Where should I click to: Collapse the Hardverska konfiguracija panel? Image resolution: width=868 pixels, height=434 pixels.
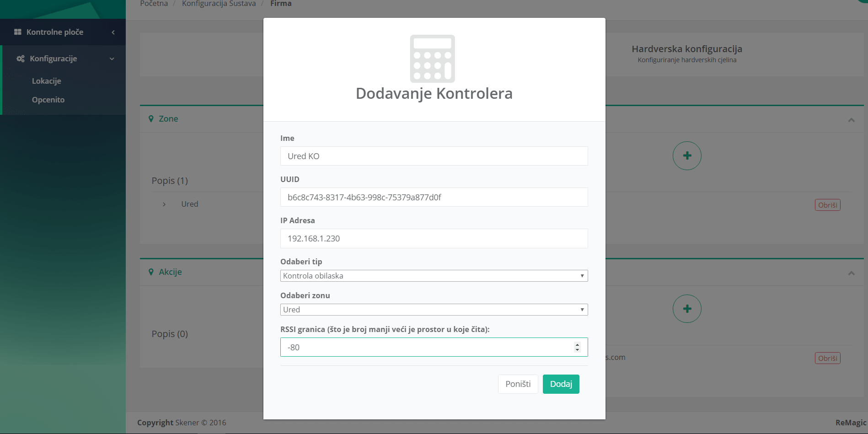pos(851,119)
